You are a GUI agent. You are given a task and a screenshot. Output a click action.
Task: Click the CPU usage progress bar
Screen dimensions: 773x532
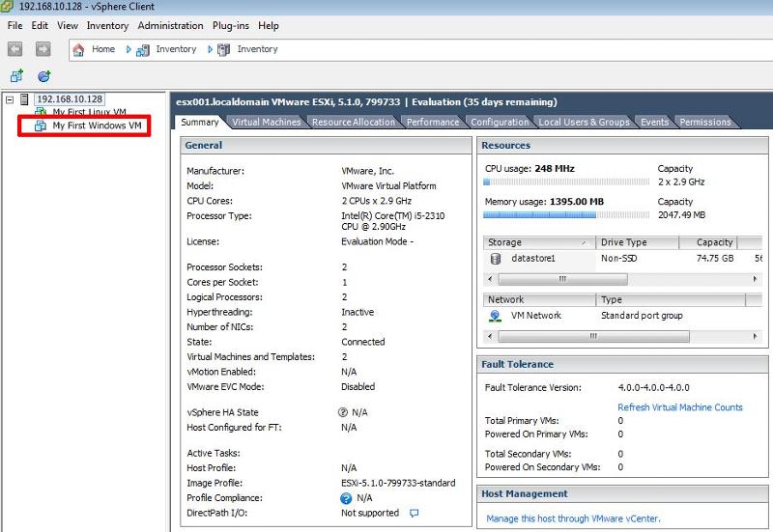[566, 182]
